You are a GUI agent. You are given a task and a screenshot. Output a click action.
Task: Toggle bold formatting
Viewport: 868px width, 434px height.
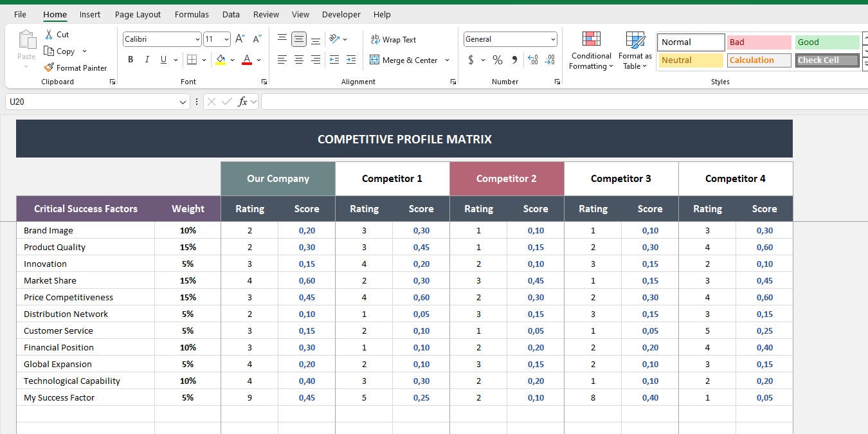(131, 59)
